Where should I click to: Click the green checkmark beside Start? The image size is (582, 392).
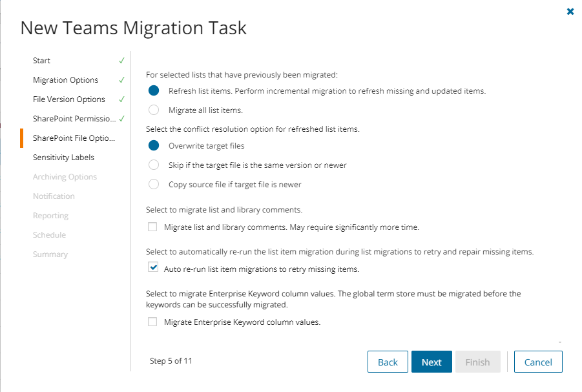coord(121,61)
